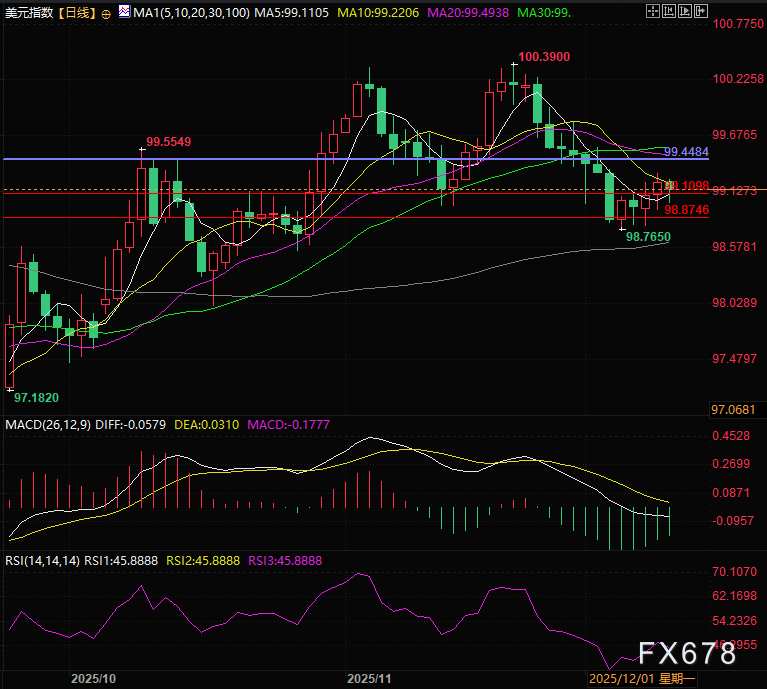Open the 日线 period selector
Screen dimensions: 767x689
pyautogui.click(x=76, y=12)
